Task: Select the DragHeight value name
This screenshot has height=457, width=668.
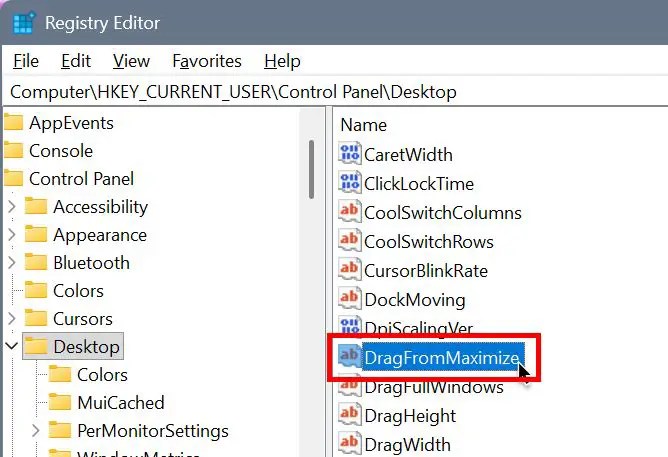Action: [x=410, y=415]
